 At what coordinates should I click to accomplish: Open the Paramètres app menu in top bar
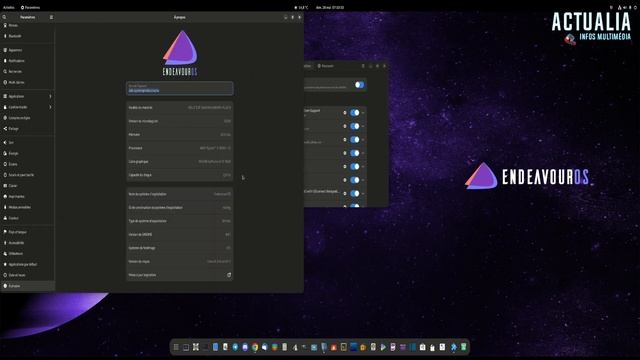tap(31, 7)
